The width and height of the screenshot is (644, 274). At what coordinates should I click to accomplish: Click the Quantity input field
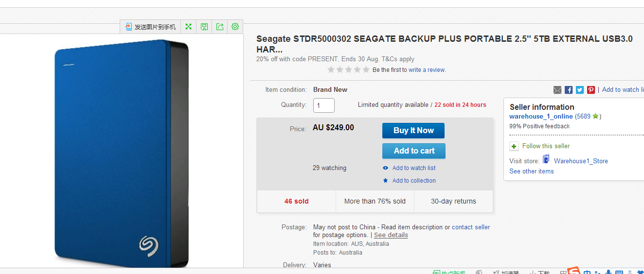[324, 105]
